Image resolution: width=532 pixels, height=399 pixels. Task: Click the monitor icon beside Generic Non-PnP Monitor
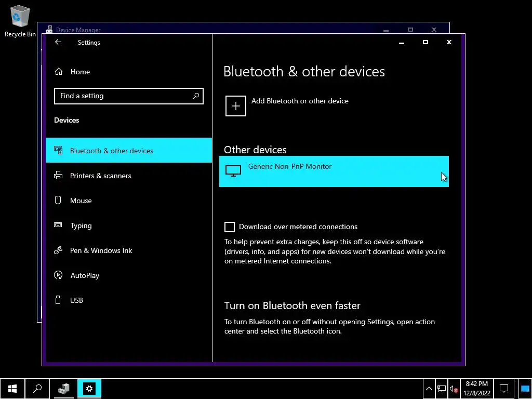coord(233,170)
